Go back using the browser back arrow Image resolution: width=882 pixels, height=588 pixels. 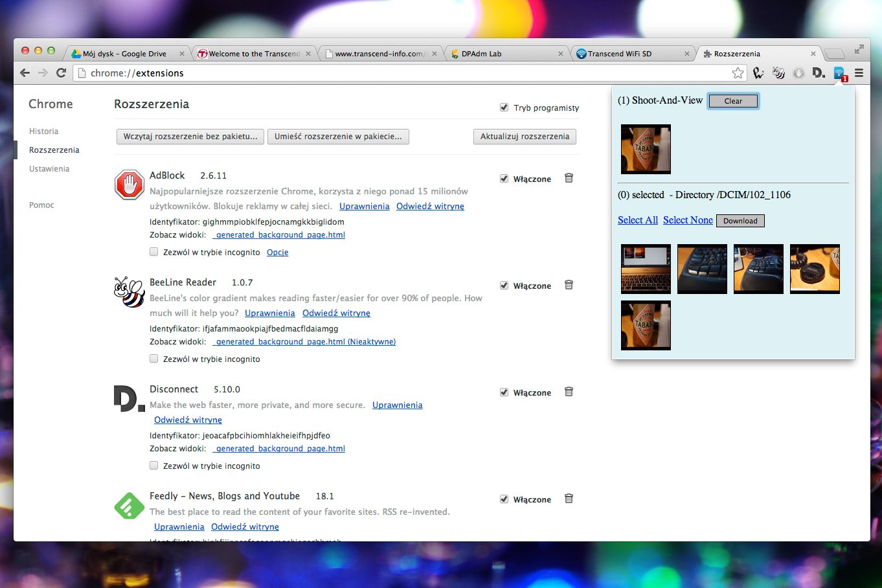pos(25,73)
